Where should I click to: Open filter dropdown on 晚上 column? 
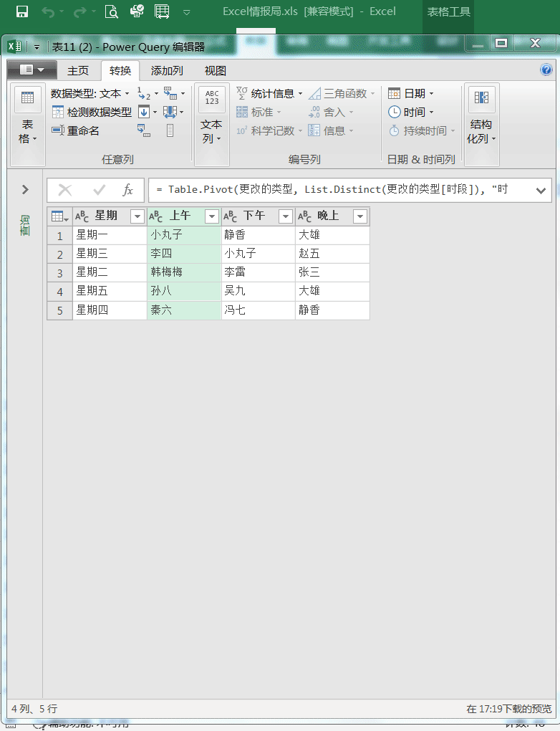[x=359, y=216]
